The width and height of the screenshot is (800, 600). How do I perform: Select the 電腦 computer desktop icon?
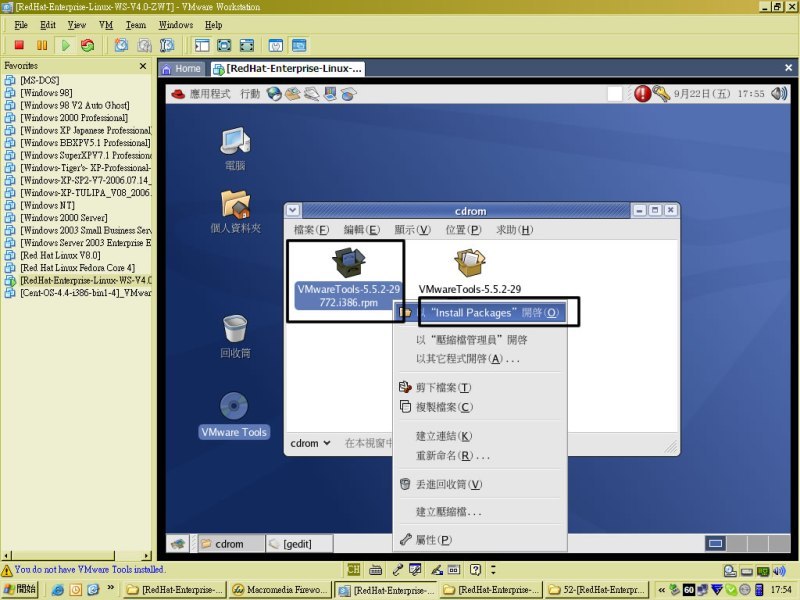click(x=235, y=149)
